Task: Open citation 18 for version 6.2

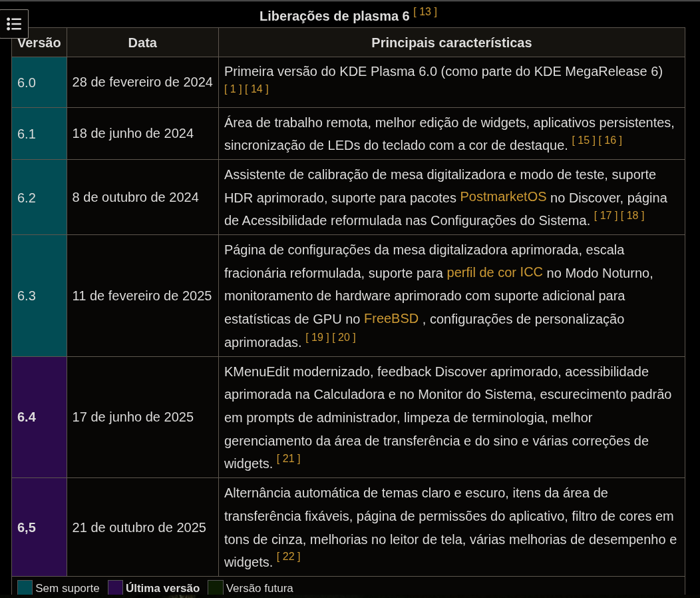Action: coord(633,215)
